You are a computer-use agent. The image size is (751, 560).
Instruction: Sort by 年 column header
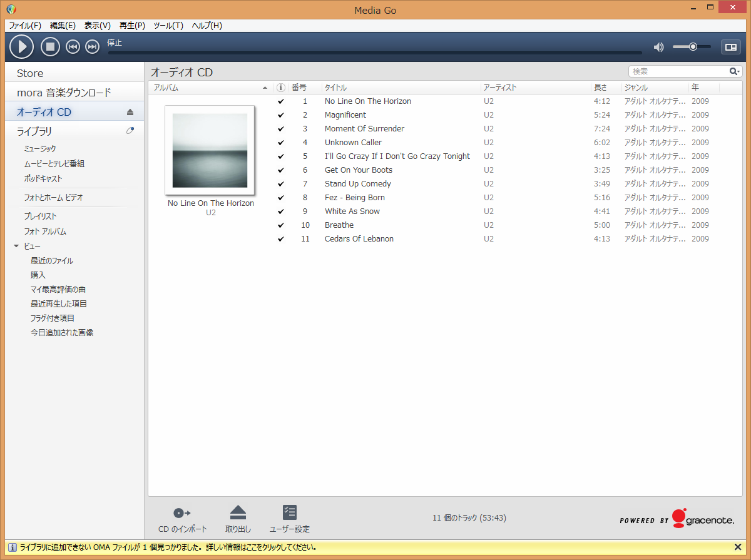point(704,88)
